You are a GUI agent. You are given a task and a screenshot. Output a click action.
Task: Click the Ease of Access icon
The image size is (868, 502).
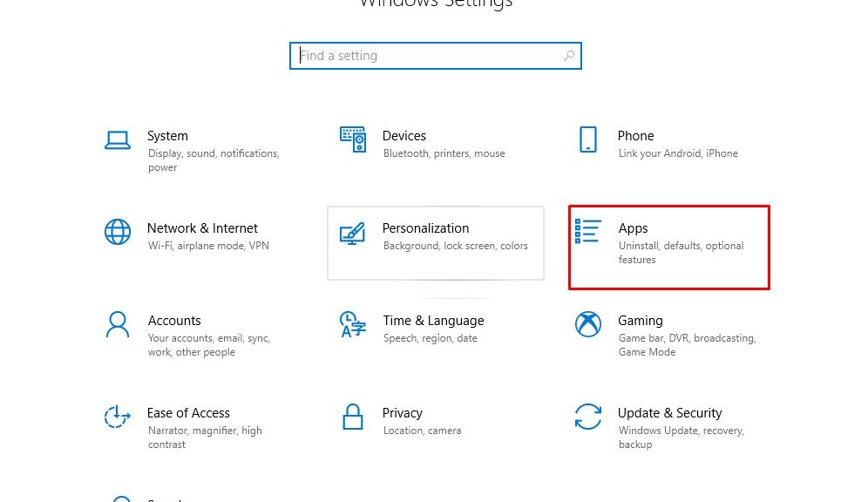click(x=118, y=417)
